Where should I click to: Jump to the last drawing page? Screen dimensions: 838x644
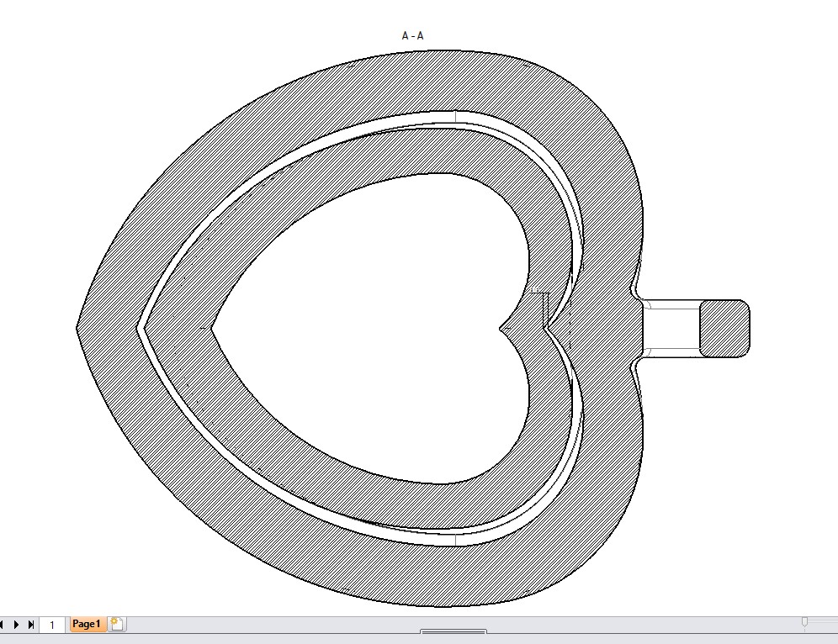[x=31, y=624]
